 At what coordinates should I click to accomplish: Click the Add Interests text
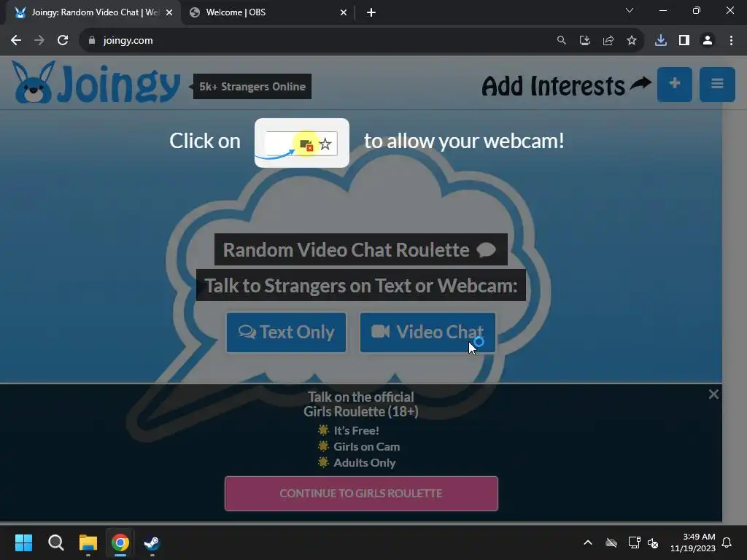[553, 86]
